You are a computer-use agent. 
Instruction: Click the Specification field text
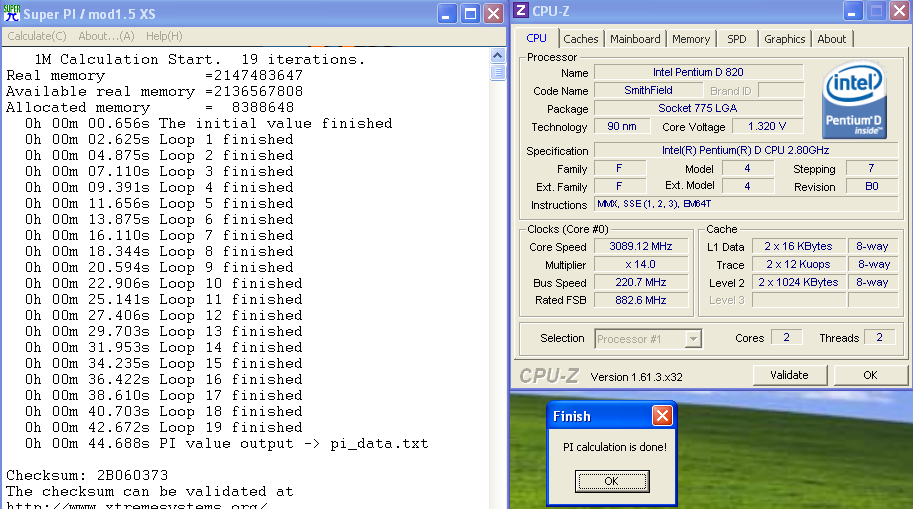coord(745,150)
